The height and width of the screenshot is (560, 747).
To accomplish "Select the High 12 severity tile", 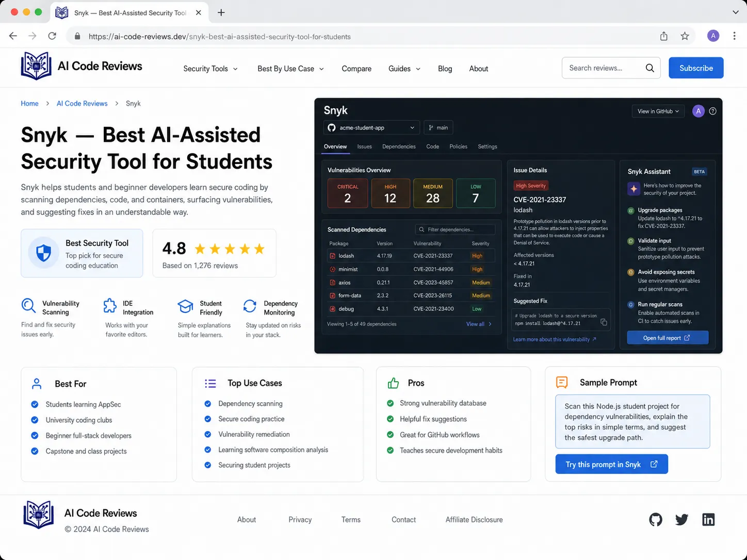I will (391, 193).
